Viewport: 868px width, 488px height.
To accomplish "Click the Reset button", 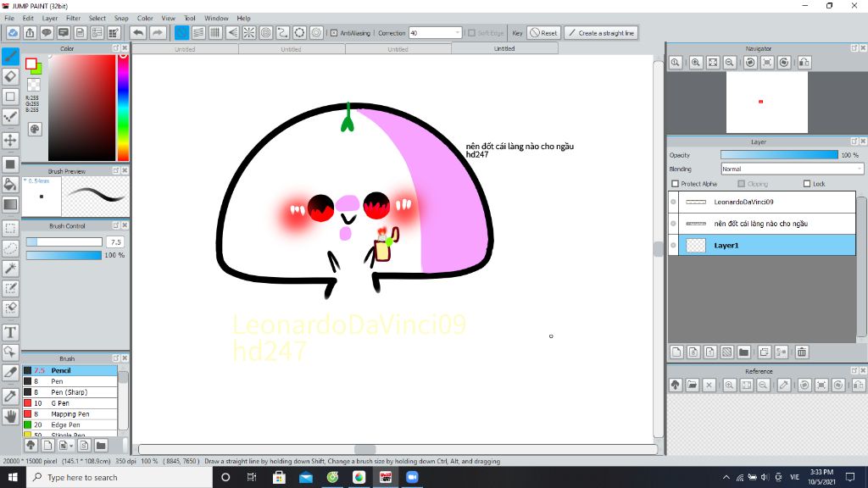I will click(x=543, y=33).
